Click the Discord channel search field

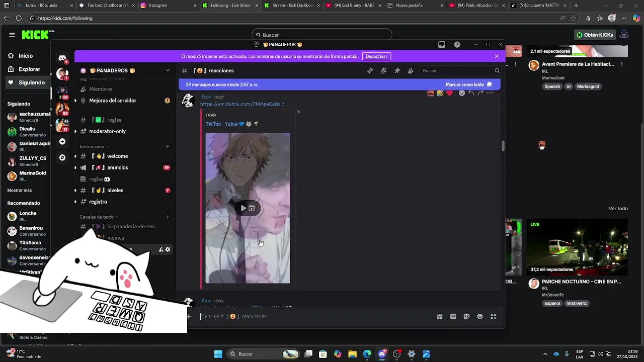click(x=460, y=71)
